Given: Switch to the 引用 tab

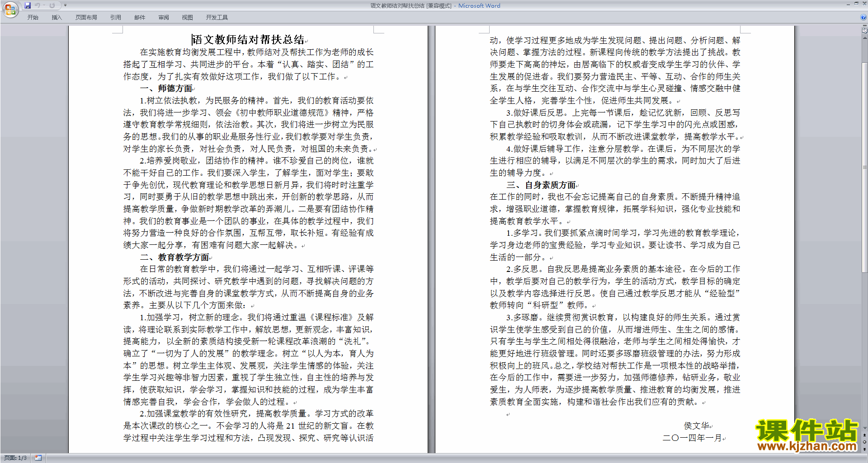Looking at the screenshot, I should [115, 18].
